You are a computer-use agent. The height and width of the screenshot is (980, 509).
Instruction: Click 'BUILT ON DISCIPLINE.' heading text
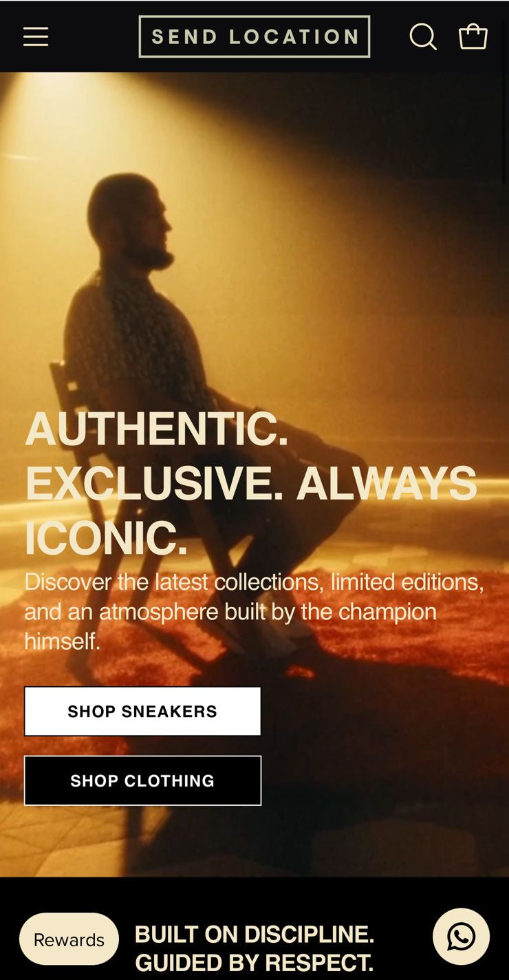point(254,935)
